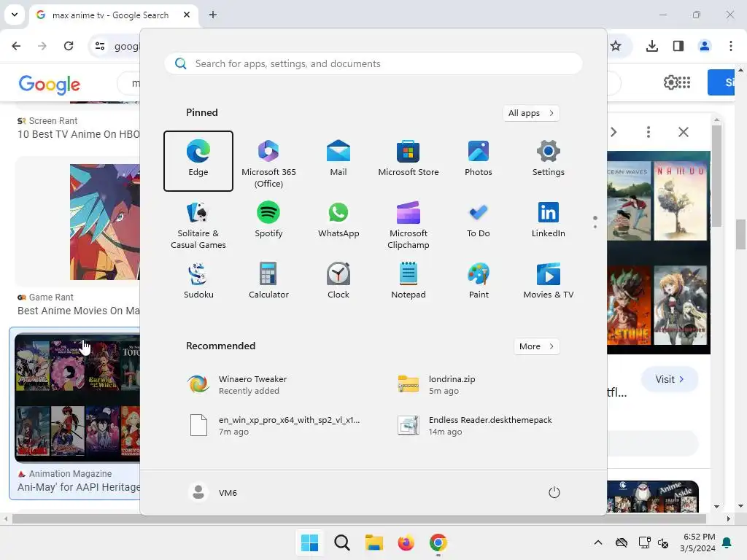Open File Explorer from the taskbar

pos(374,542)
